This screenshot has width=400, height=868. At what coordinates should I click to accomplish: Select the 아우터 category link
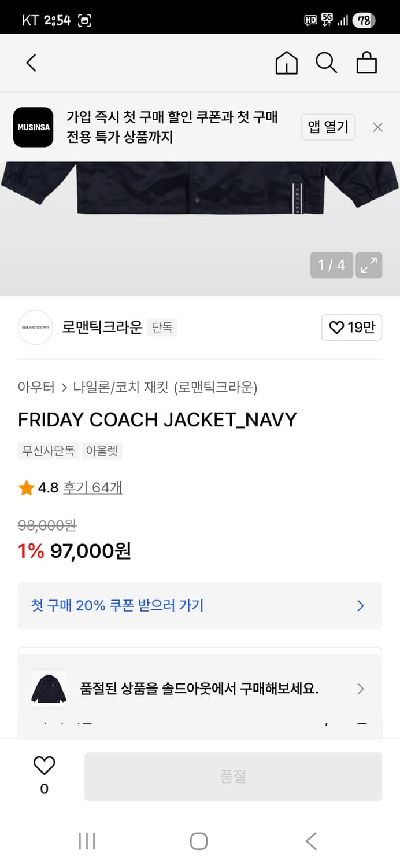33,388
